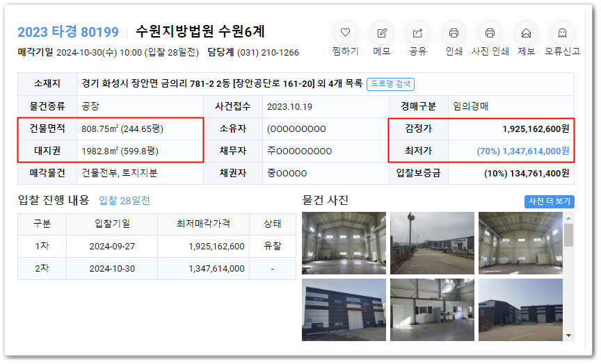This screenshot has height=364, width=601.
Task: Click the scroll up arrow of photo list
Action: point(568,218)
